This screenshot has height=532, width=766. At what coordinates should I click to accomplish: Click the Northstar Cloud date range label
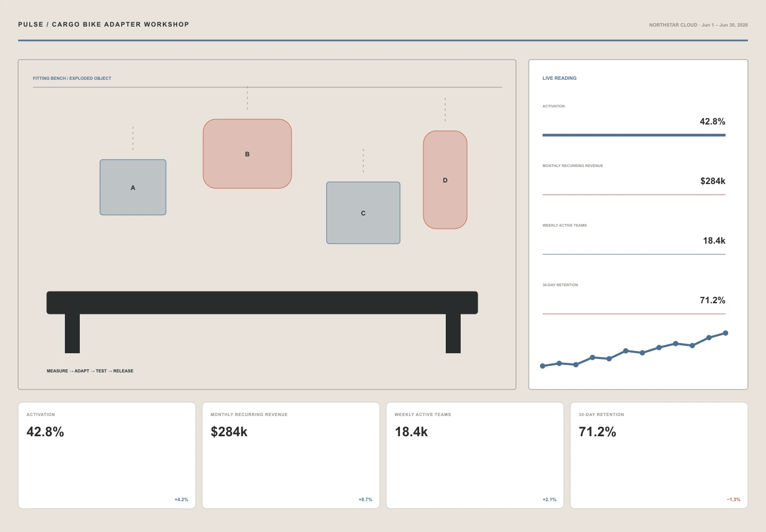(x=698, y=25)
